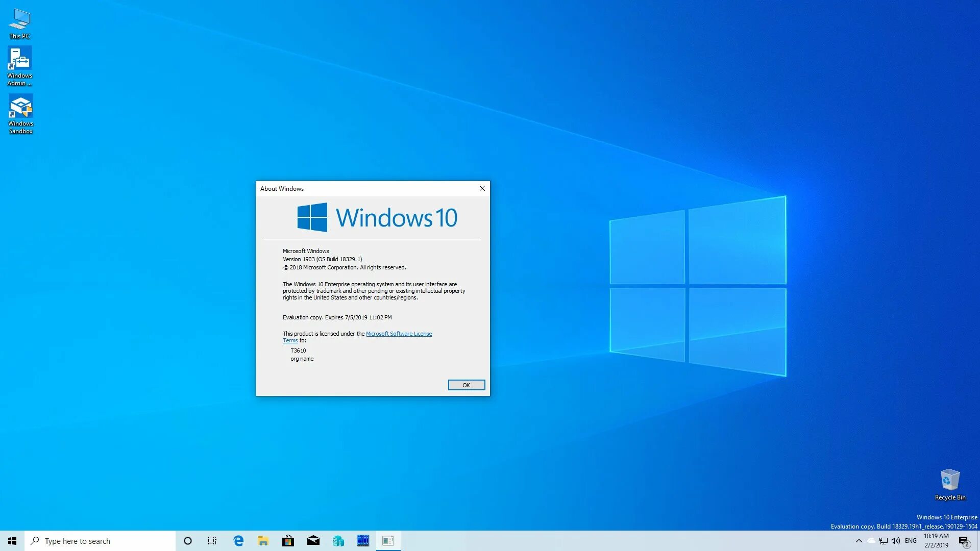The image size is (980, 551).
Task: Open the volume control
Action: click(896, 541)
